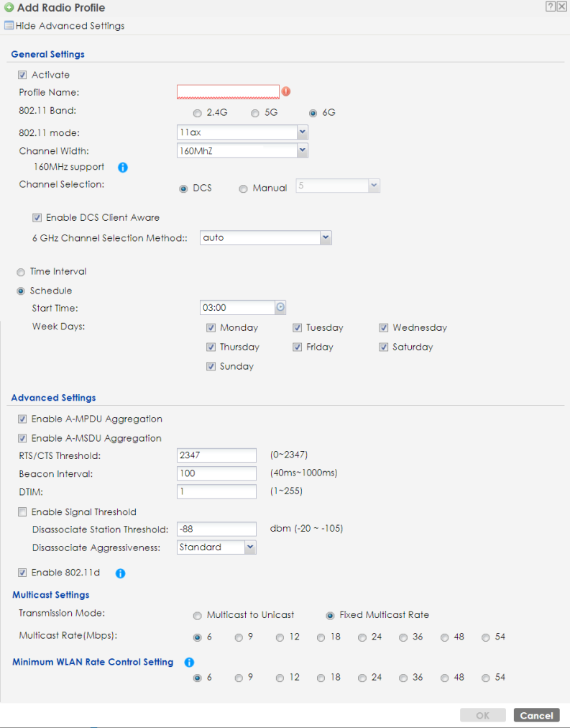Click the help question mark icon
Screen dimensions: 570x728
pos(550,6)
